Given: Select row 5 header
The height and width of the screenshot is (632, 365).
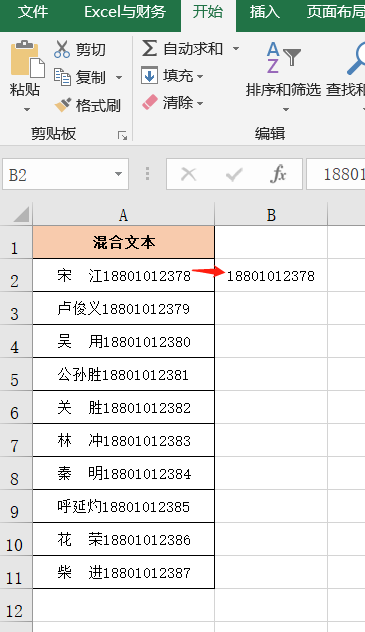Looking at the screenshot, I should coord(16,374).
